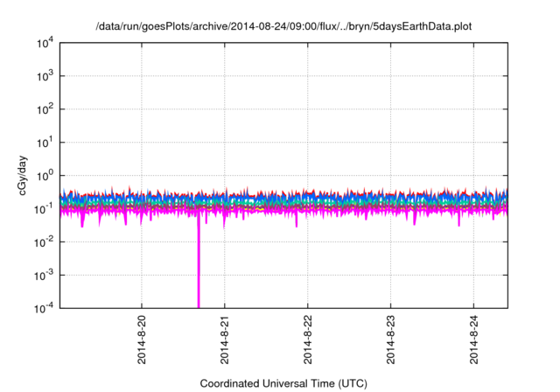Screen dimensions: 560x392
Task: Click the cGy/day y-axis label
Action: coord(23,175)
